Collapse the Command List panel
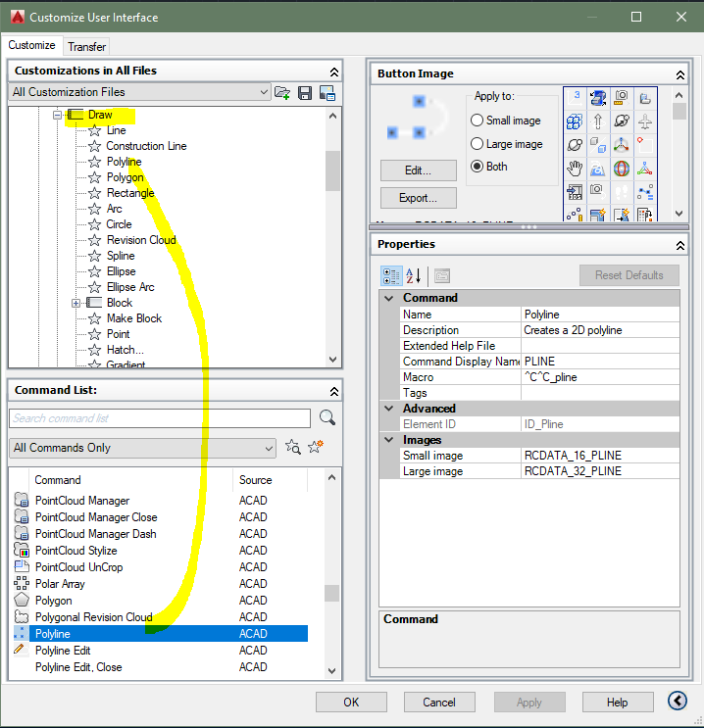The image size is (704, 728). click(334, 391)
